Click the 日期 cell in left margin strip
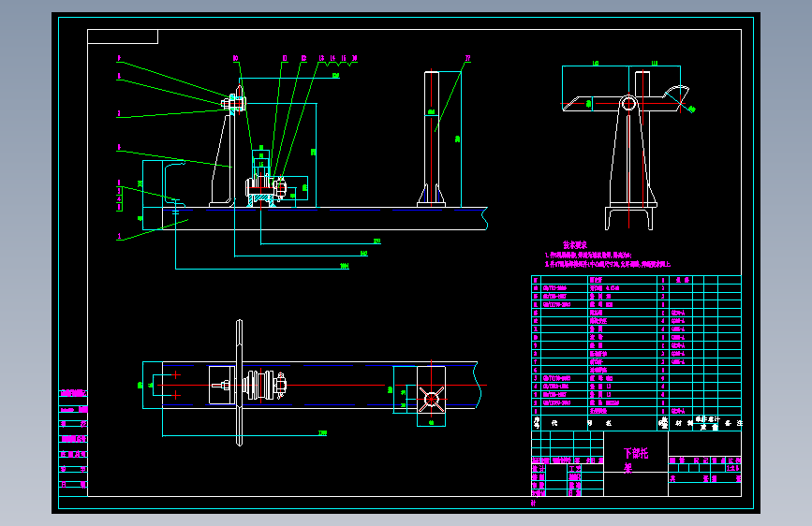 pyautogui.click(x=73, y=485)
